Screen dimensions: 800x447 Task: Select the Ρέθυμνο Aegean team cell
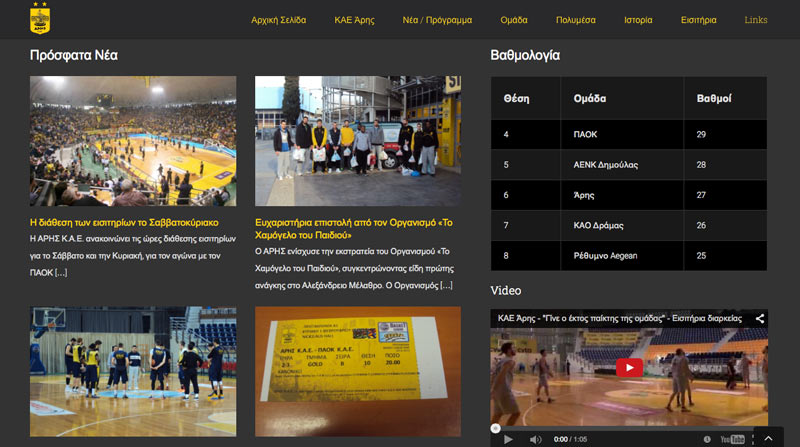click(x=622, y=256)
